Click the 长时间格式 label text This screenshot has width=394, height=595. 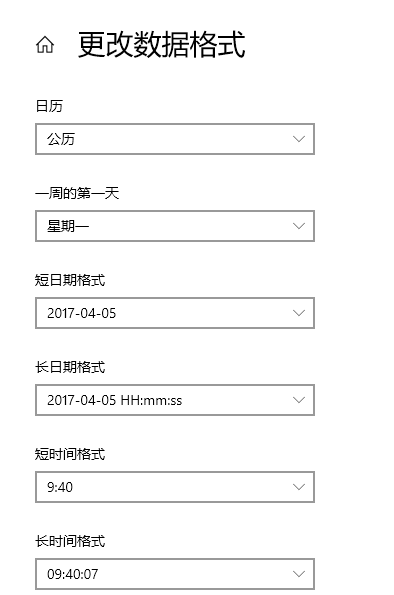[x=70, y=541]
